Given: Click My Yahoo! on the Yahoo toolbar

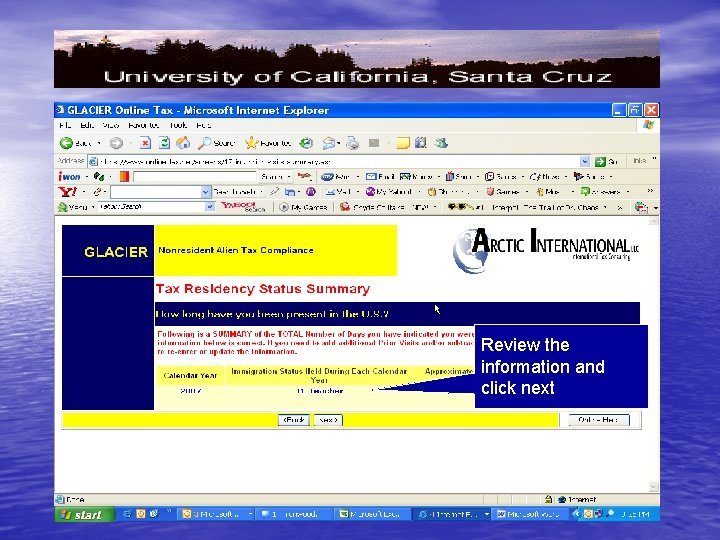Looking at the screenshot, I should click(388, 191).
